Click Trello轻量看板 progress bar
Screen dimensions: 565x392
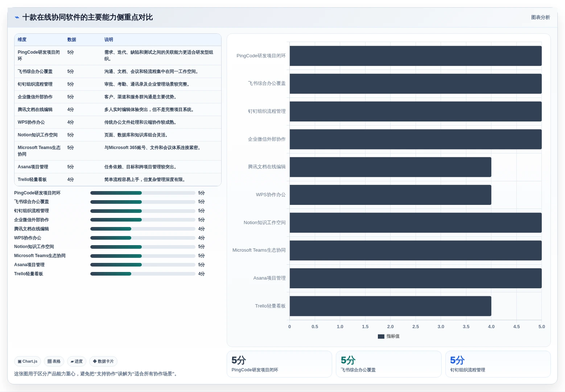coord(143,274)
